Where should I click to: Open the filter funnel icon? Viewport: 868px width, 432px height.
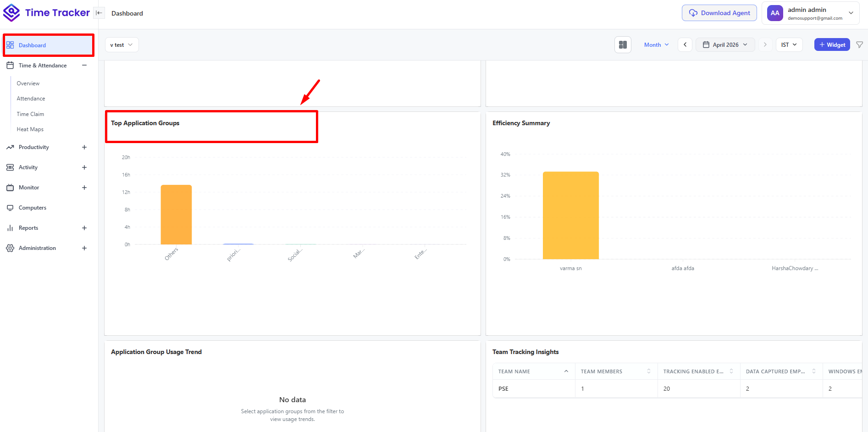click(x=860, y=45)
